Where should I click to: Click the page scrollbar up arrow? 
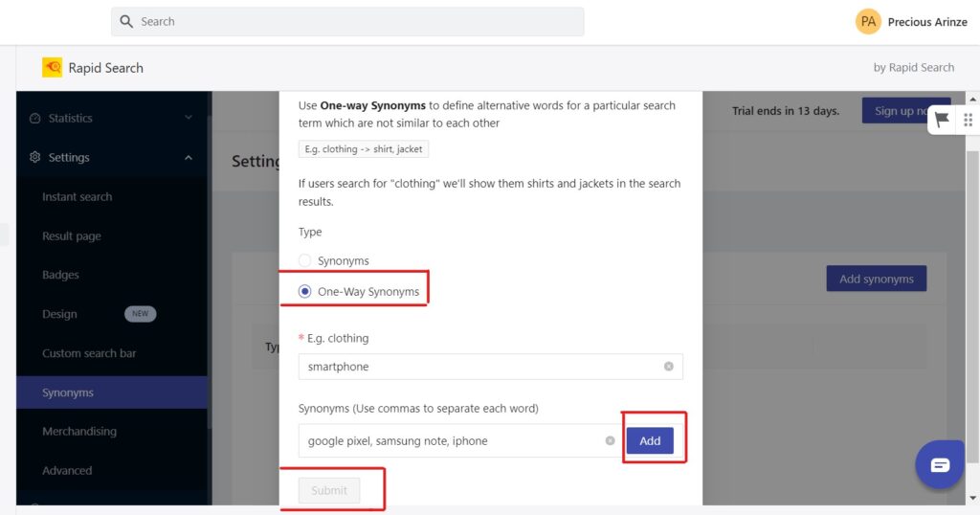pyautogui.click(x=972, y=100)
